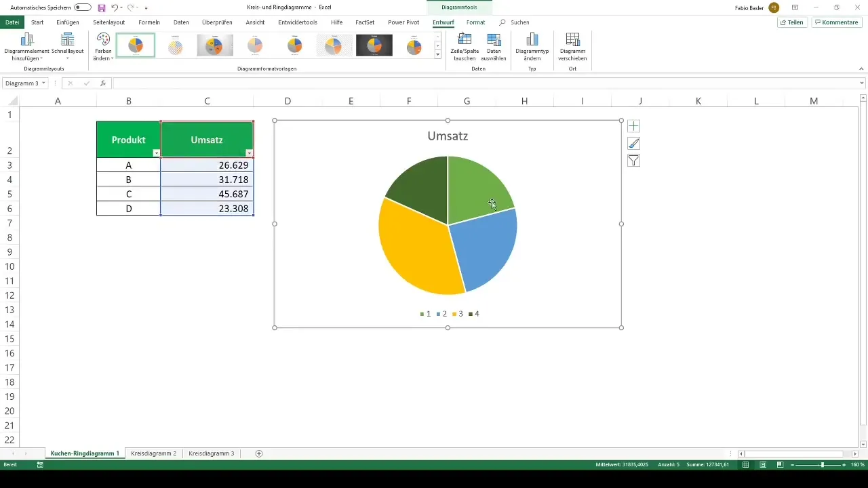Click the insert function fx icon
This screenshot has width=868, height=488.
pyautogui.click(x=102, y=83)
